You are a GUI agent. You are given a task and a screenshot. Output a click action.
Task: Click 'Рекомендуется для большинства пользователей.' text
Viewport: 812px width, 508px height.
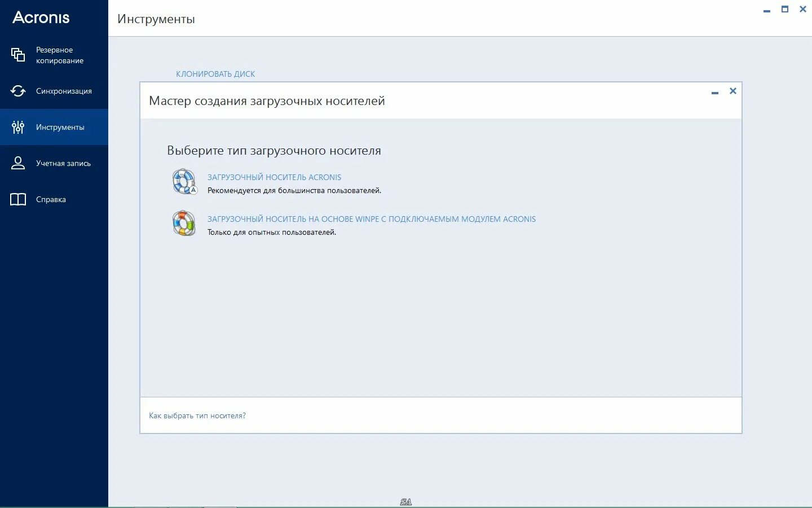(294, 191)
